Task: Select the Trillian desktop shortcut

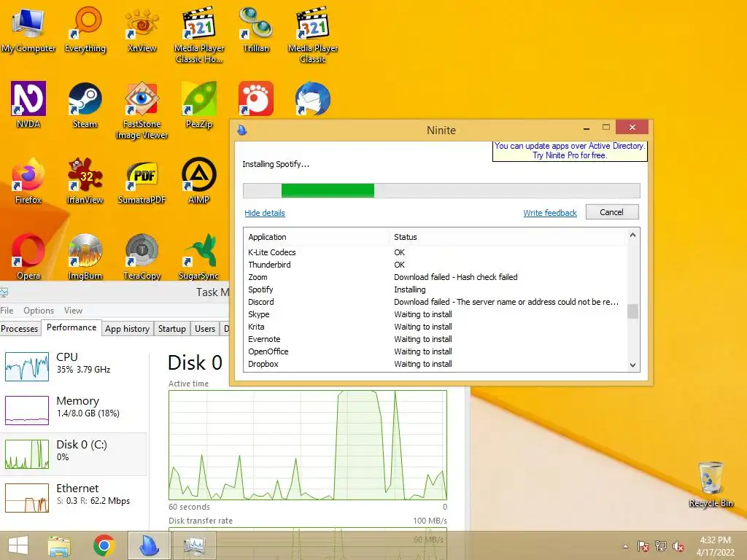Action: 256,30
